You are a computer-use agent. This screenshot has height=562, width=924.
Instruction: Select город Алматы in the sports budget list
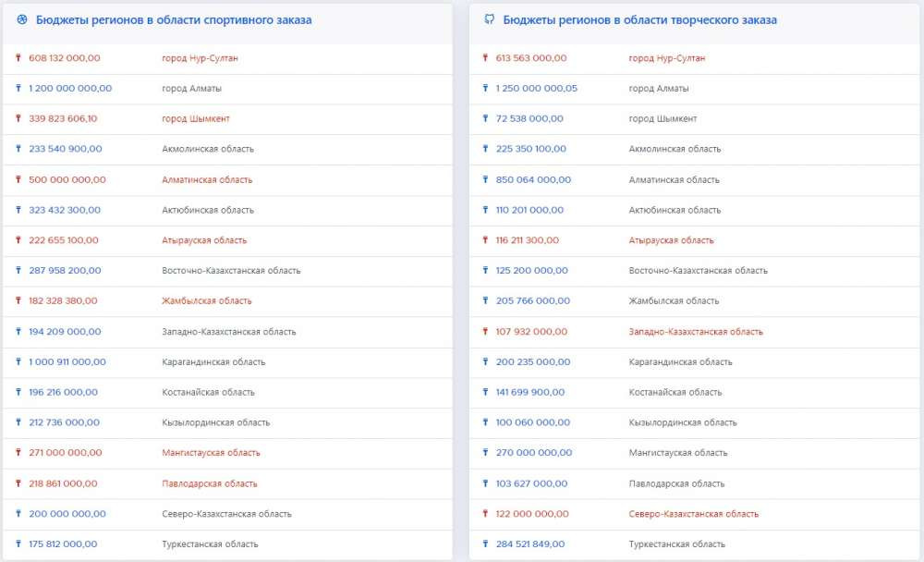point(191,89)
